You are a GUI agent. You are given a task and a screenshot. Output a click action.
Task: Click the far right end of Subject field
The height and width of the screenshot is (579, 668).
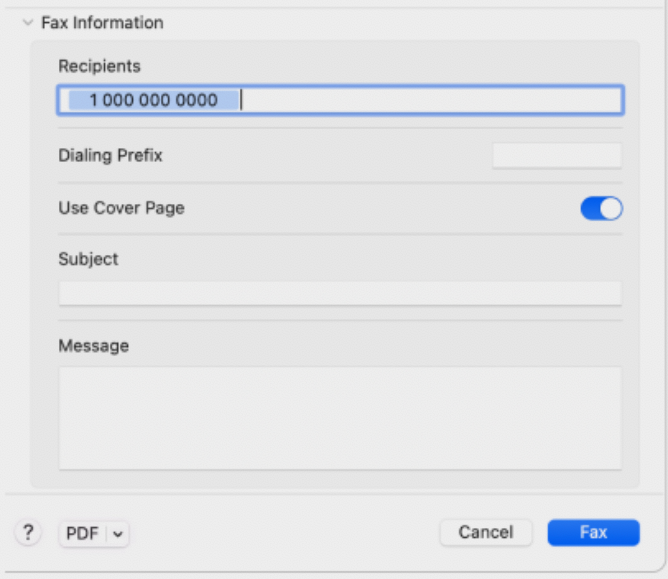click(x=612, y=293)
